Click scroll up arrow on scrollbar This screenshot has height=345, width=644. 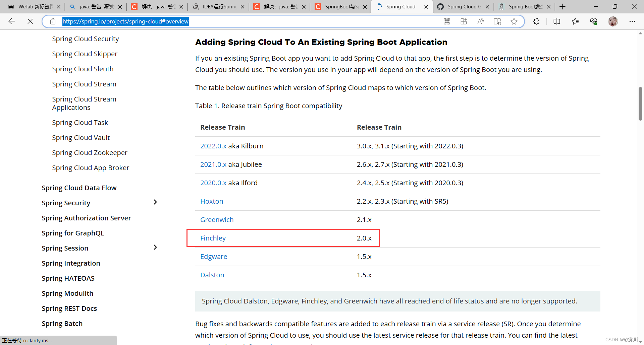640,33
